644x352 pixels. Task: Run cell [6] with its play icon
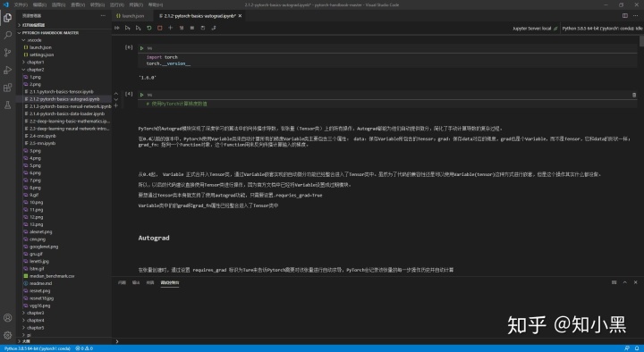click(141, 48)
